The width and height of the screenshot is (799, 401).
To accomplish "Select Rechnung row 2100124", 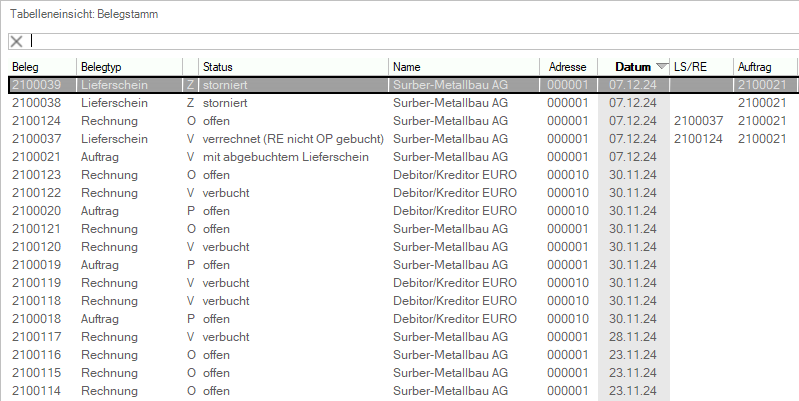I will [x=404, y=121].
